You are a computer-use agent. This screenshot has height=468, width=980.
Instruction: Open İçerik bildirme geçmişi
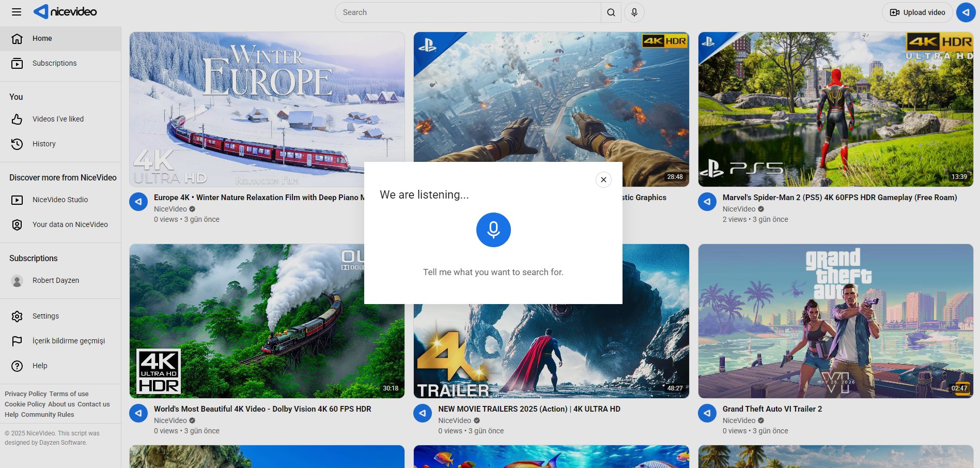click(60, 341)
